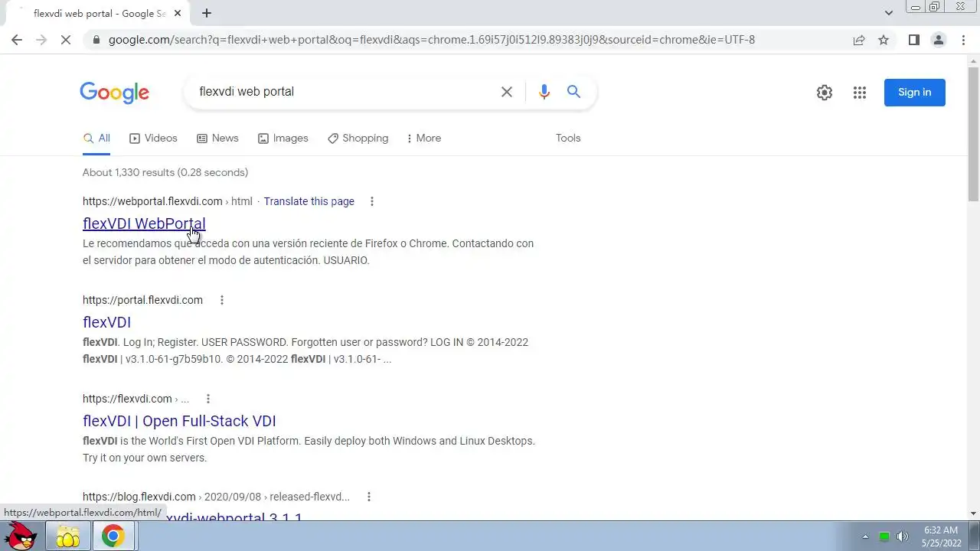The width and height of the screenshot is (980, 551).
Task: Click Translate this page link
Action: coord(309,201)
